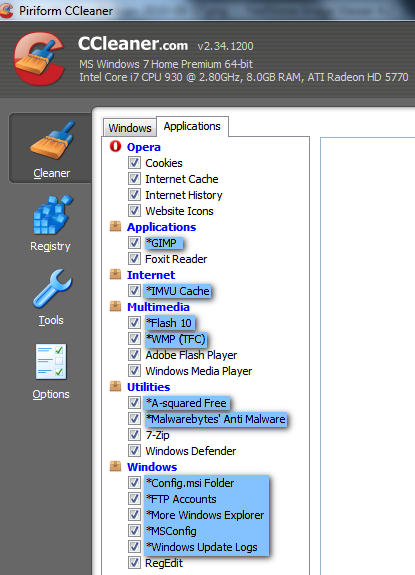The height and width of the screenshot is (575, 415).
Task: Uncheck the Opera Cookies checkbox
Action: (134, 163)
